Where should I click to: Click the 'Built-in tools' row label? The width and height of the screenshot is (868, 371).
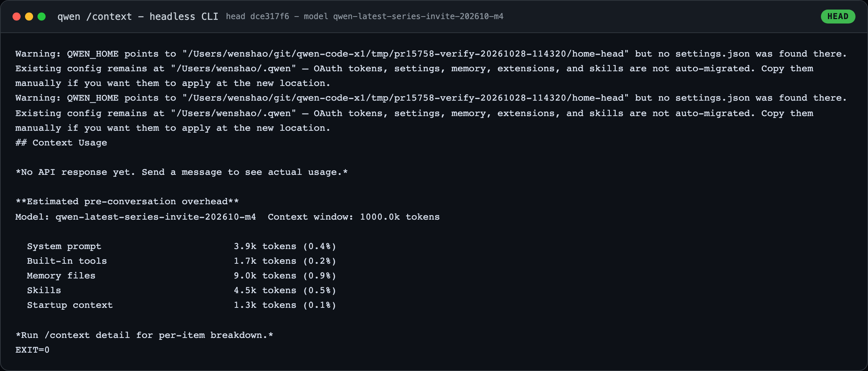[x=67, y=261]
